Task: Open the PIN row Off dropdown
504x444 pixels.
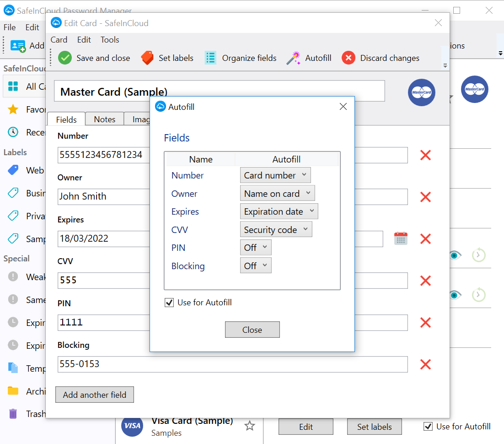Action: (x=256, y=248)
